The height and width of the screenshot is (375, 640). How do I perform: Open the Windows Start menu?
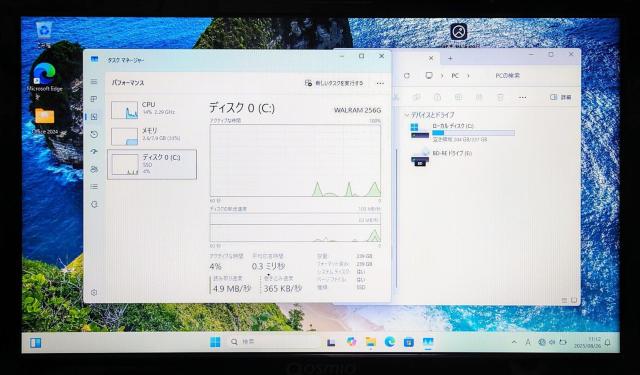point(215,342)
